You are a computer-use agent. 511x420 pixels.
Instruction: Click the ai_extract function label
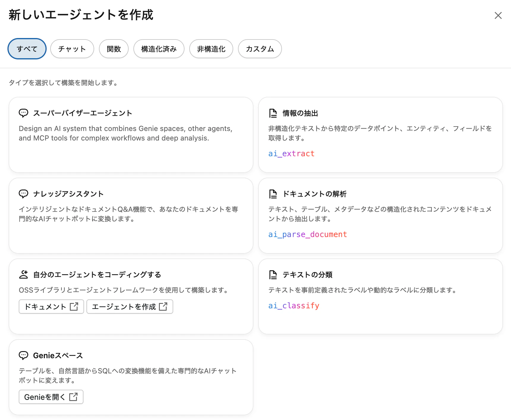291,154
